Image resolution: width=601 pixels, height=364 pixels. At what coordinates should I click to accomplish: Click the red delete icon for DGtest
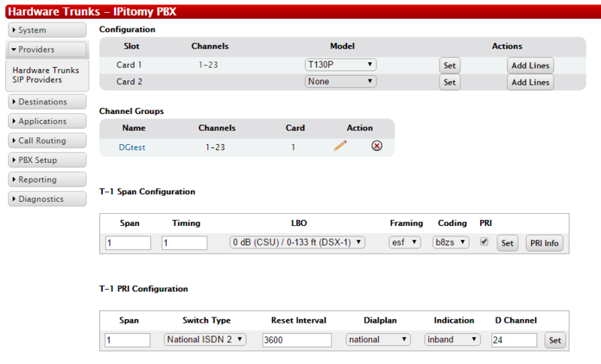(376, 146)
